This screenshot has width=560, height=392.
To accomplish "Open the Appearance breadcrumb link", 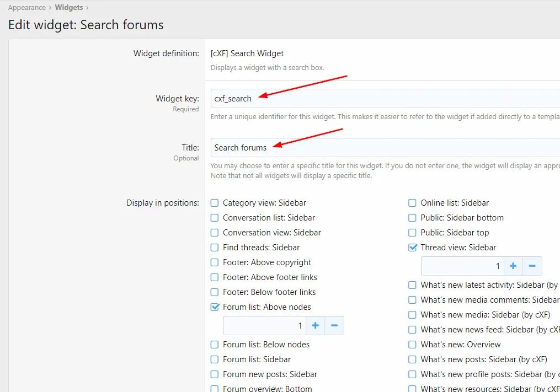I will [x=26, y=8].
